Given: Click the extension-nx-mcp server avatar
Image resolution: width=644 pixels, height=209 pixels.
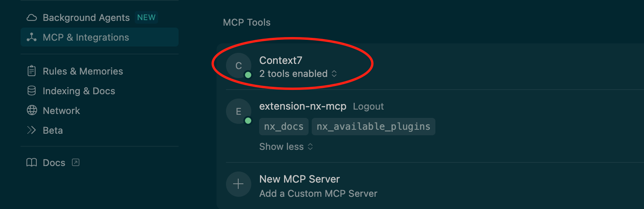Looking at the screenshot, I should point(238,111).
